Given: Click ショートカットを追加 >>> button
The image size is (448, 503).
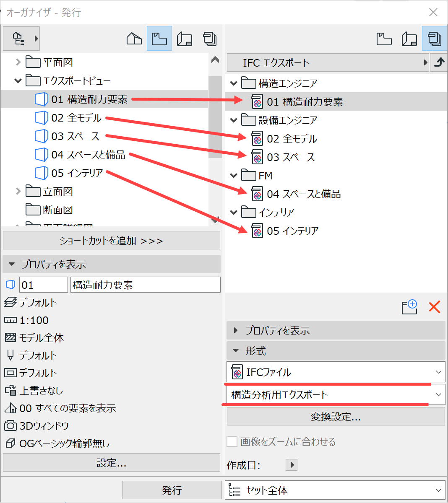Looking at the screenshot, I should [112, 241].
